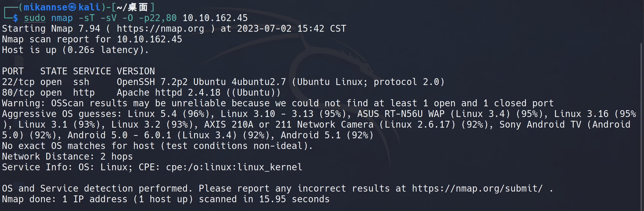The height and width of the screenshot is (211, 644).
Task: Click the -p22,80 port argument
Action: coord(158,18)
